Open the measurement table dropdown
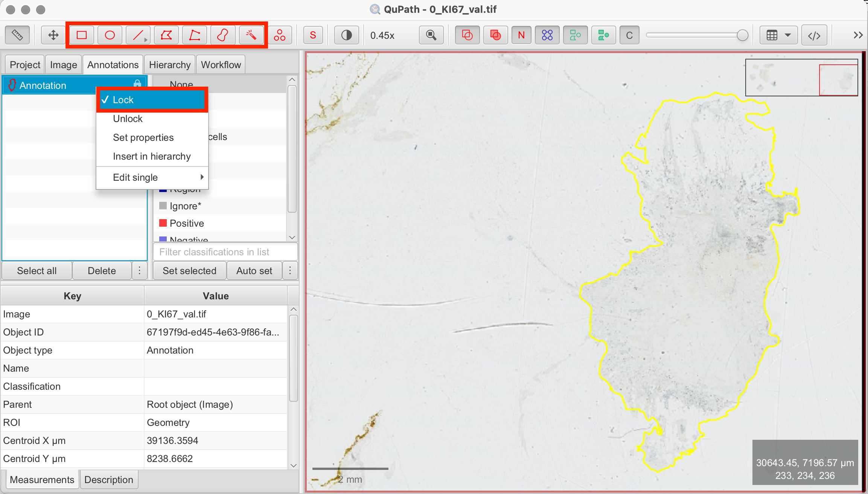868x494 pixels. point(778,35)
